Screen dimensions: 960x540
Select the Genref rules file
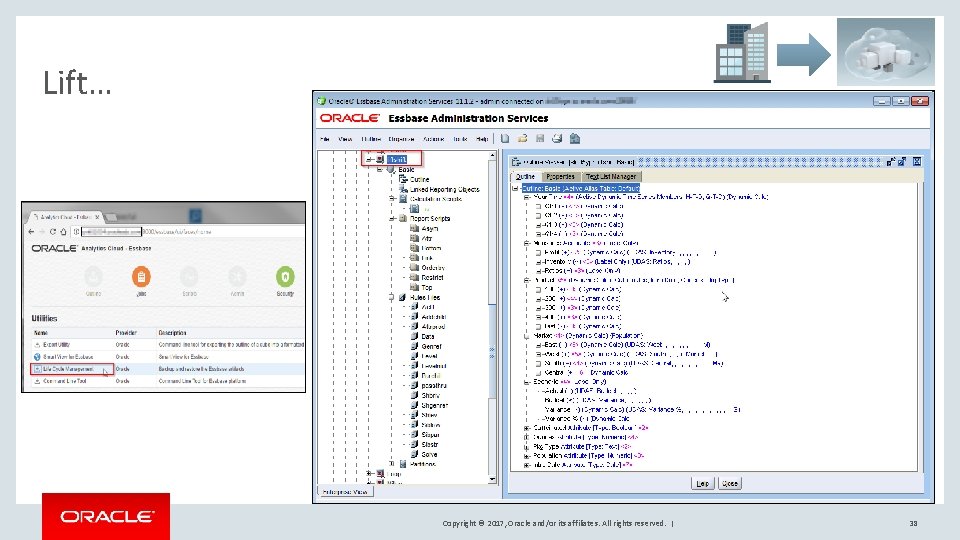[431, 346]
